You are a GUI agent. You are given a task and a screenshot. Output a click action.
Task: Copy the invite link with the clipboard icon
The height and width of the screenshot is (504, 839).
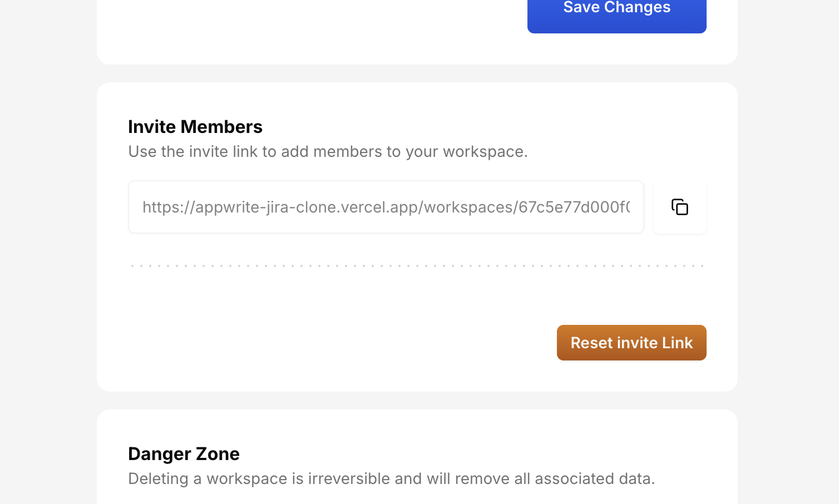pos(679,207)
